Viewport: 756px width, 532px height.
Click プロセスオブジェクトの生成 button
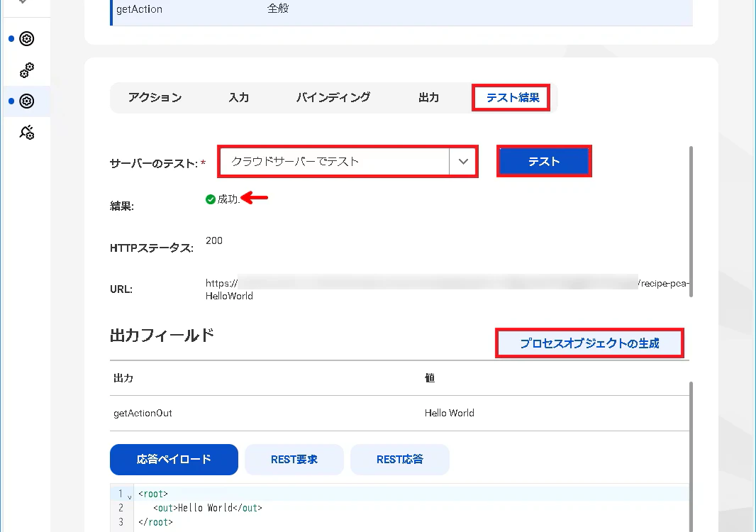click(589, 343)
